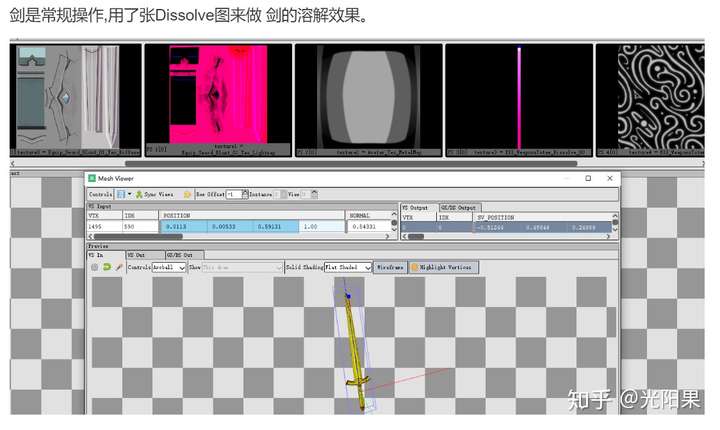The image size is (720, 430).
Task: Toggle the Wireframe button
Action: click(x=390, y=267)
